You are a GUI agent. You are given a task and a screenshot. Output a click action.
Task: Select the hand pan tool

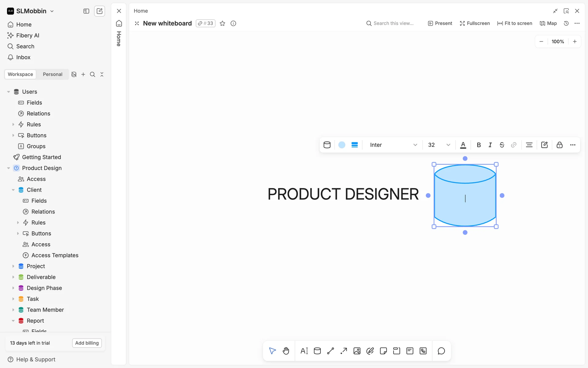(x=286, y=351)
